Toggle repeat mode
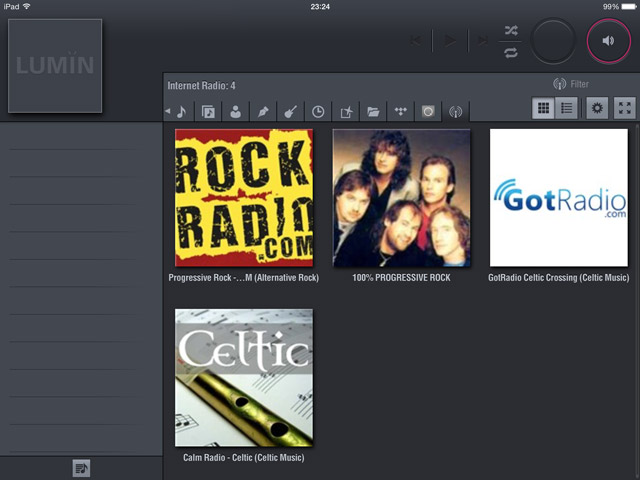This screenshot has height=480, width=640. [x=511, y=52]
